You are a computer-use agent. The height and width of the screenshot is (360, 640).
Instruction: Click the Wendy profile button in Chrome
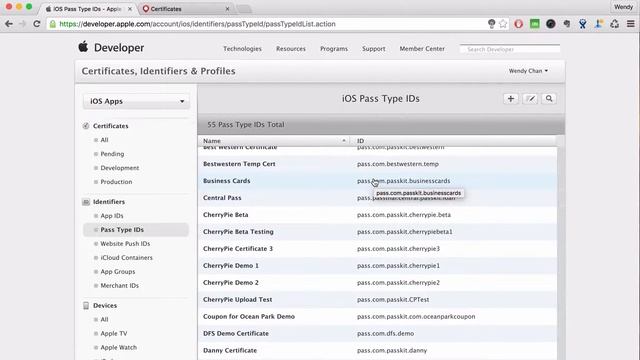coord(623,7)
